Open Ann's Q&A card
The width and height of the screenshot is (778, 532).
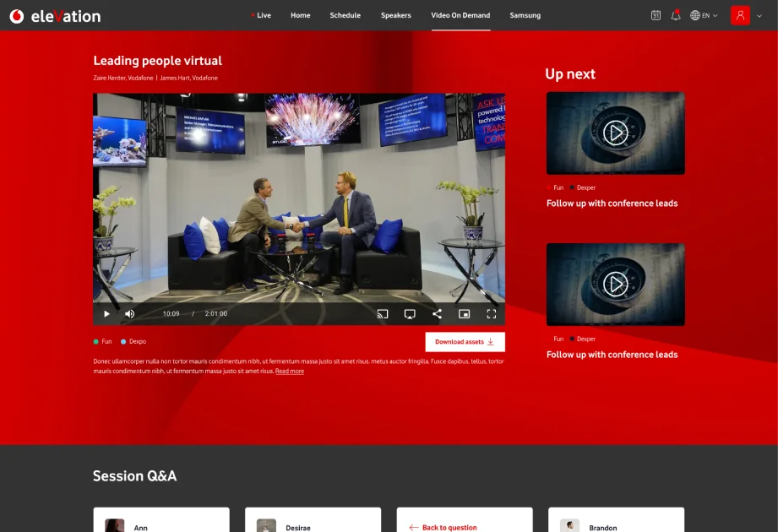[161, 519]
